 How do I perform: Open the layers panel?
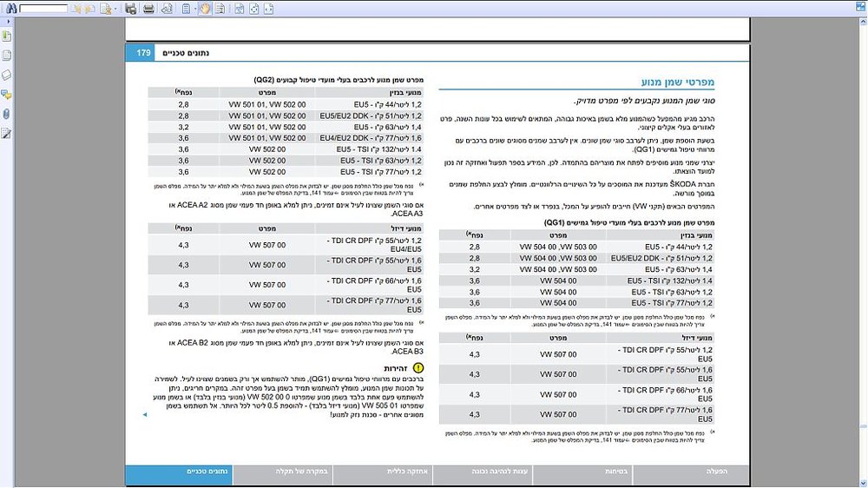pos(7,75)
